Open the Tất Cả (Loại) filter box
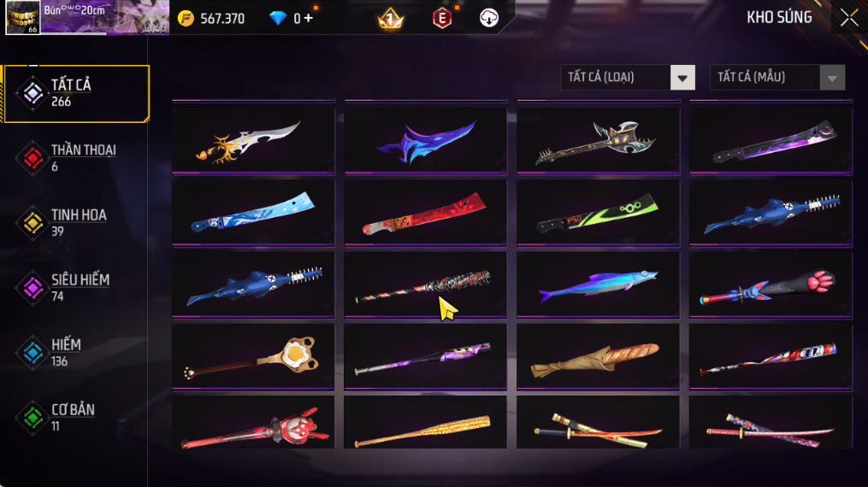 [628, 78]
